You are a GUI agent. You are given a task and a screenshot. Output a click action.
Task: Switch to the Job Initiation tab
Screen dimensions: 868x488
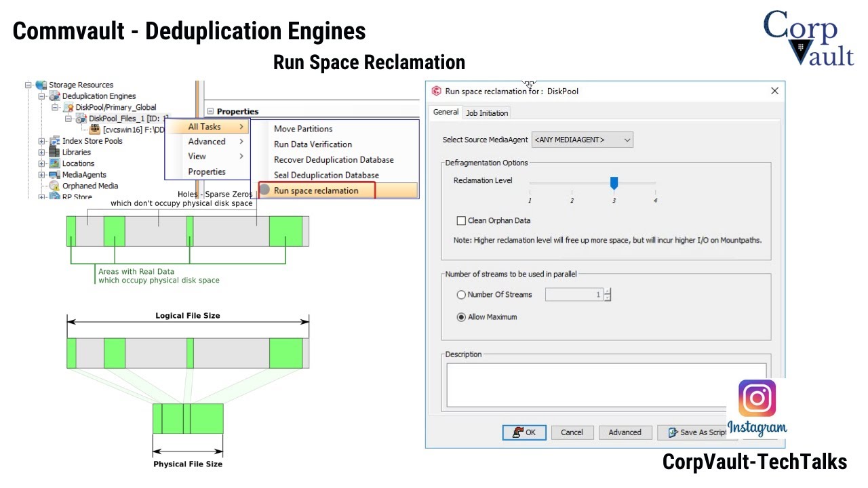click(487, 113)
